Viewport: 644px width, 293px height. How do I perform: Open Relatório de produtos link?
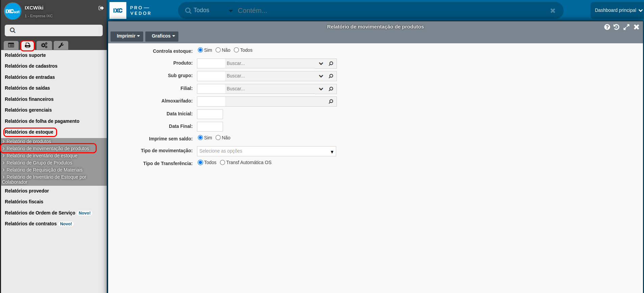(29, 141)
